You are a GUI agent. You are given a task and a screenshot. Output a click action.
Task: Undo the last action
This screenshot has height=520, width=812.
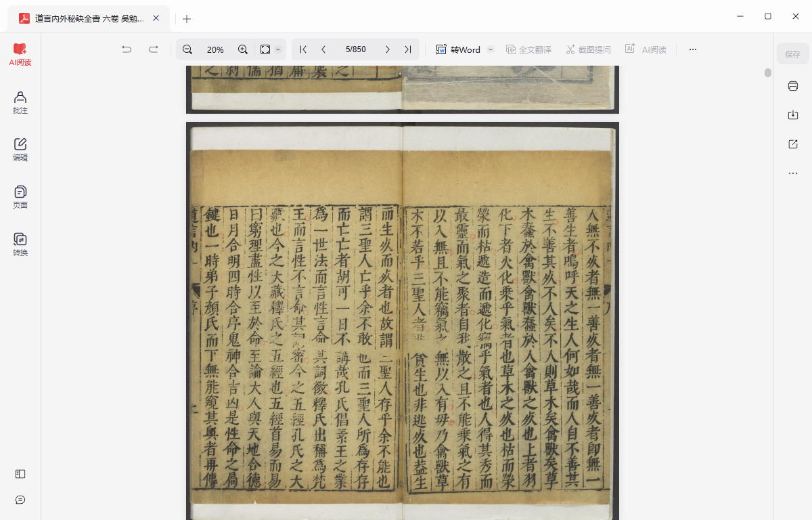(x=127, y=49)
